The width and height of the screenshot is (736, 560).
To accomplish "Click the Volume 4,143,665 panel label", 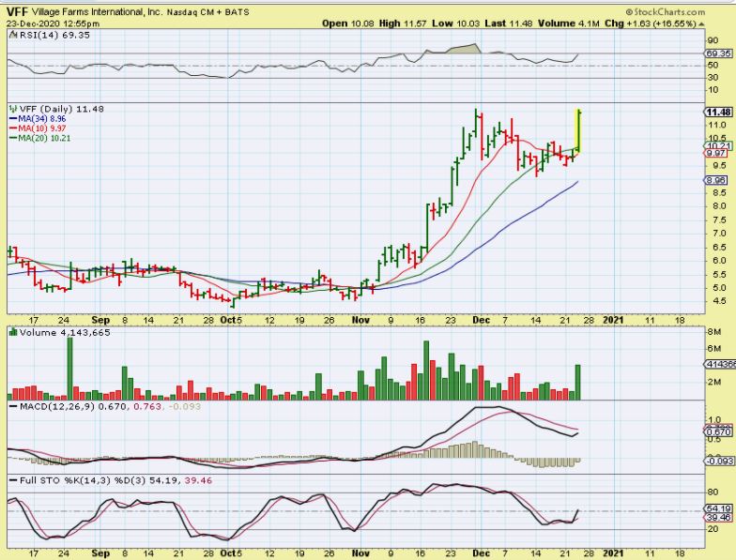I will (65, 332).
